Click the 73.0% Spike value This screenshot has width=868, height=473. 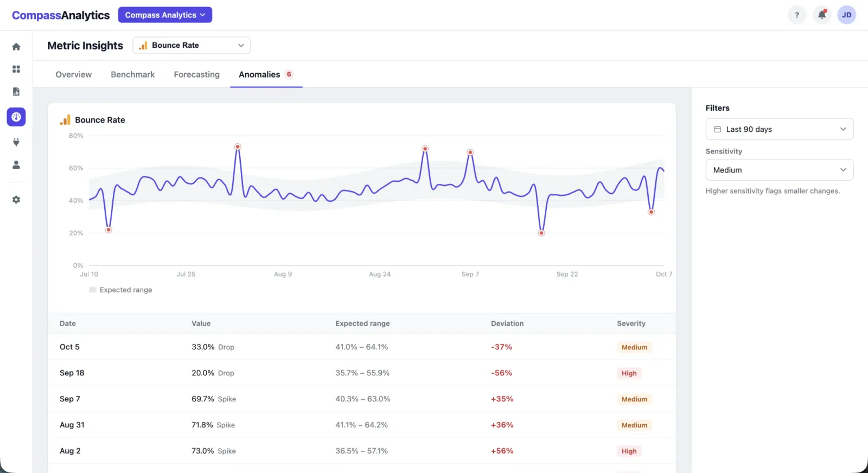coord(214,451)
